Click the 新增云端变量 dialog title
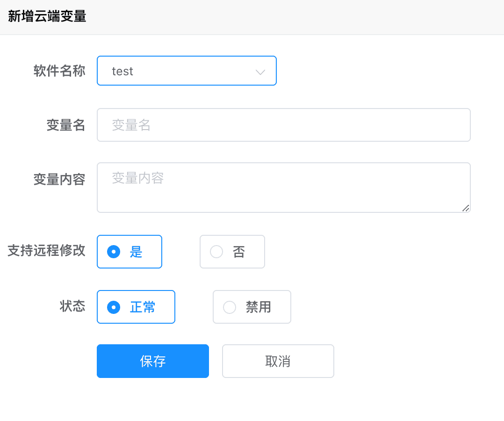Viewport: 504px width, 421px height. tap(47, 16)
